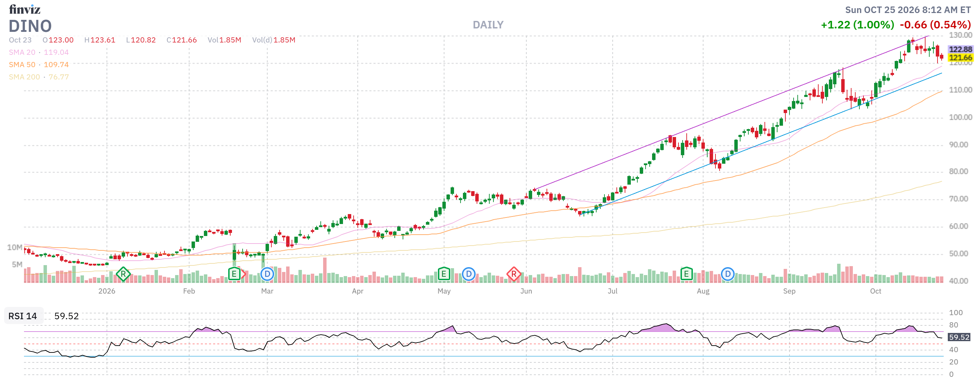Click the RSI axis 80 label

tap(954, 325)
